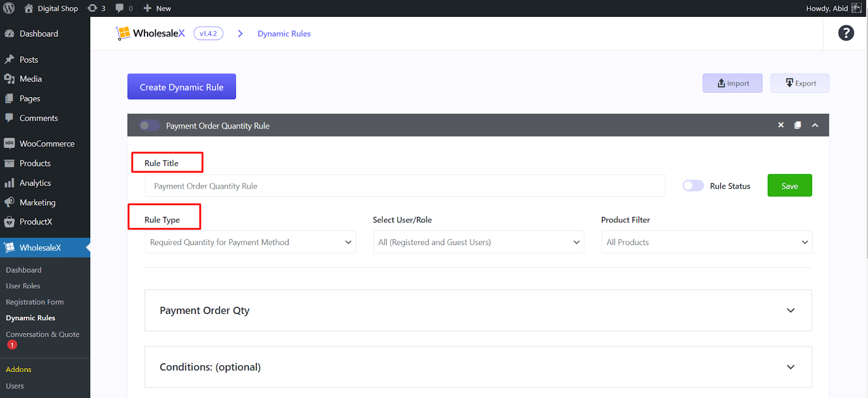The height and width of the screenshot is (398, 868).
Task: Open WholesaleX Dashboard submenu
Action: pyautogui.click(x=23, y=269)
